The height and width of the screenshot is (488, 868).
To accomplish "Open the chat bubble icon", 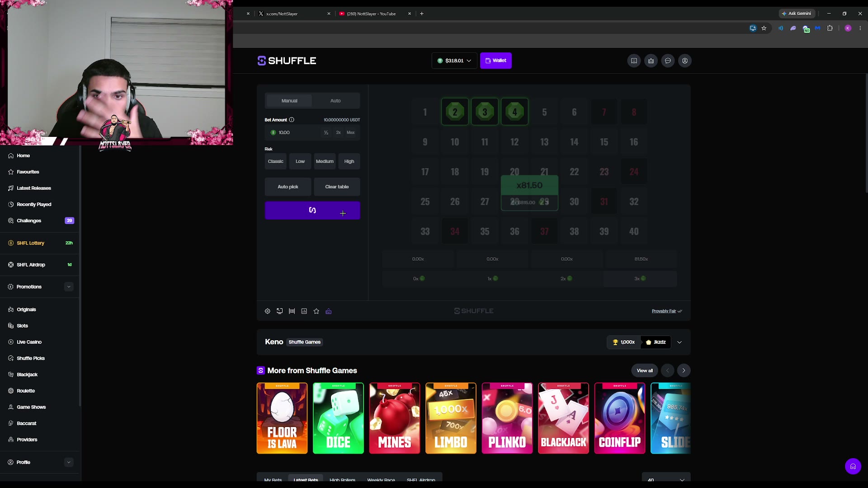I will [668, 61].
